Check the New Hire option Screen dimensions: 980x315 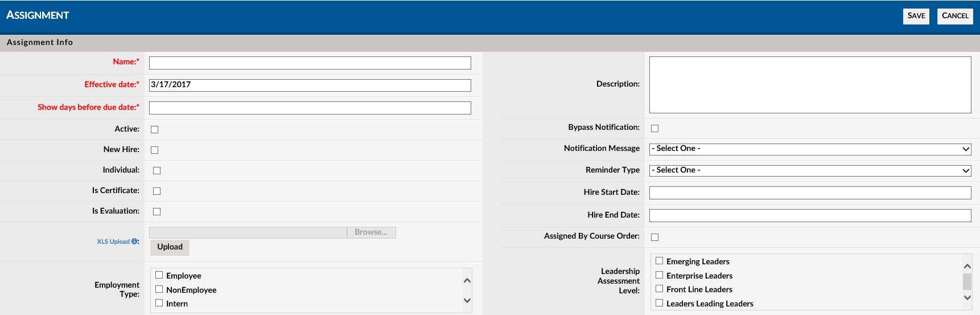coord(154,150)
